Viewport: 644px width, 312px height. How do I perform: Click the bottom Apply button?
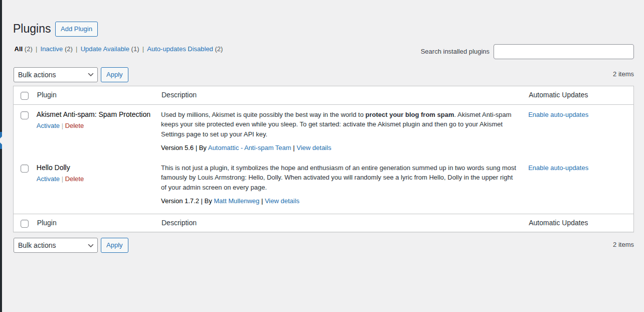114,245
